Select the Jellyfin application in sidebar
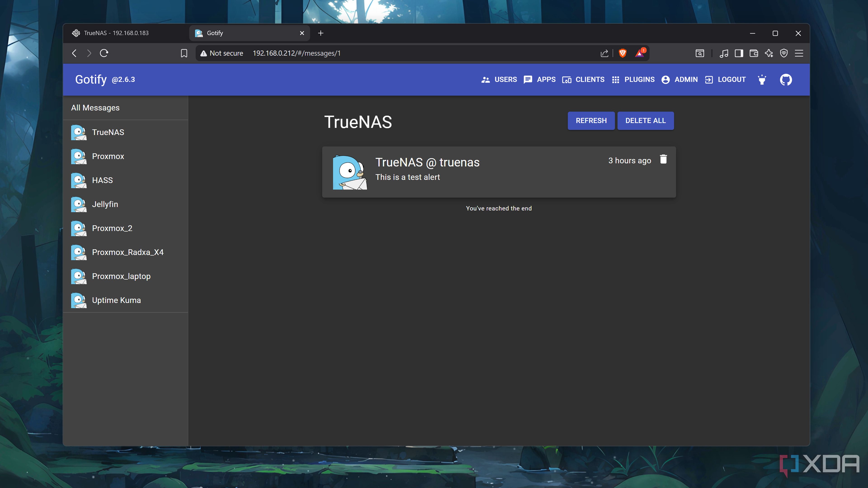This screenshot has height=488, width=868. pos(125,204)
